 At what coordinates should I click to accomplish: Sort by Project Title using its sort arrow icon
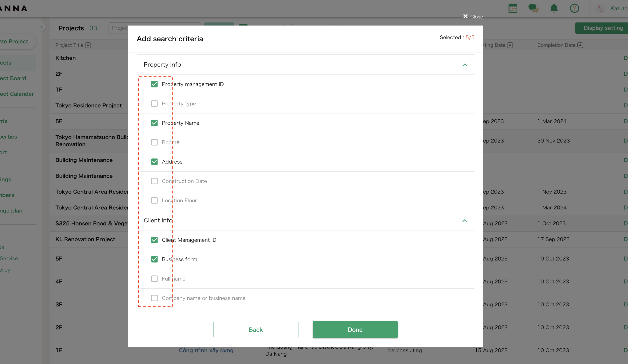pyautogui.click(x=88, y=45)
